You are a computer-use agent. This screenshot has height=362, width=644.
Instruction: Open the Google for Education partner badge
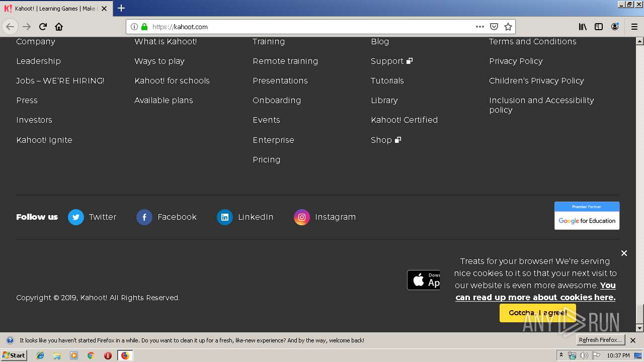pos(587,216)
